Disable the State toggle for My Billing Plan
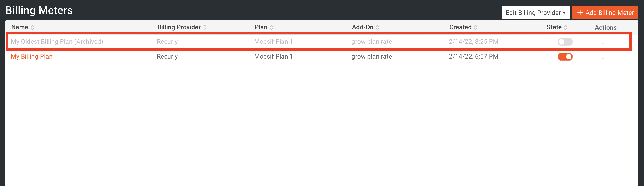644x186 pixels. pyautogui.click(x=565, y=57)
